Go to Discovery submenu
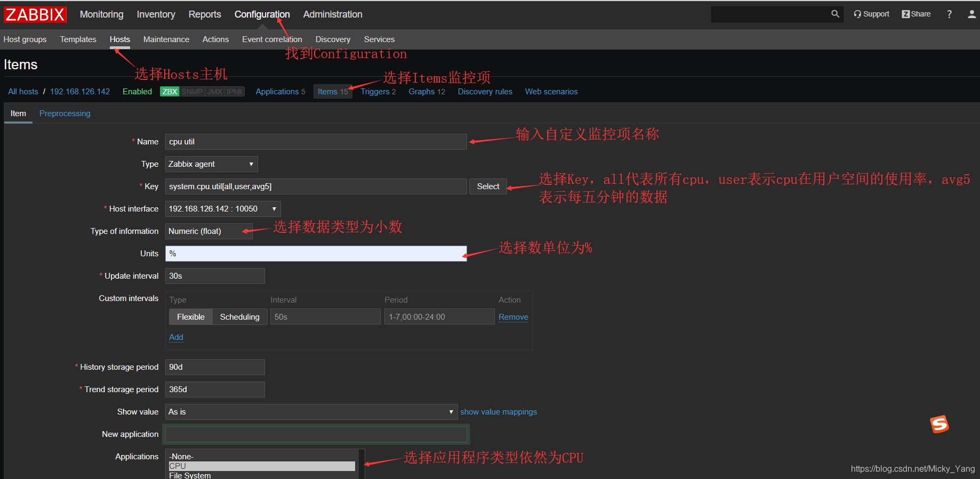 coord(333,39)
